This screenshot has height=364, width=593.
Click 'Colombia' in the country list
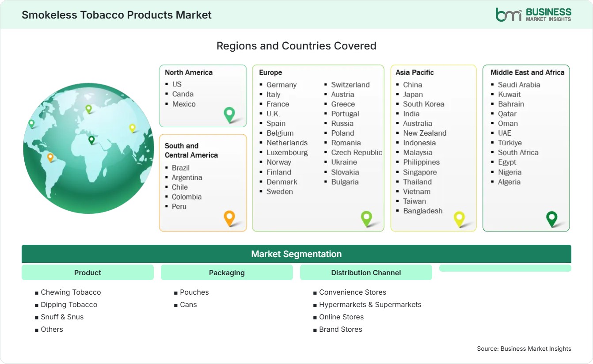pos(186,197)
